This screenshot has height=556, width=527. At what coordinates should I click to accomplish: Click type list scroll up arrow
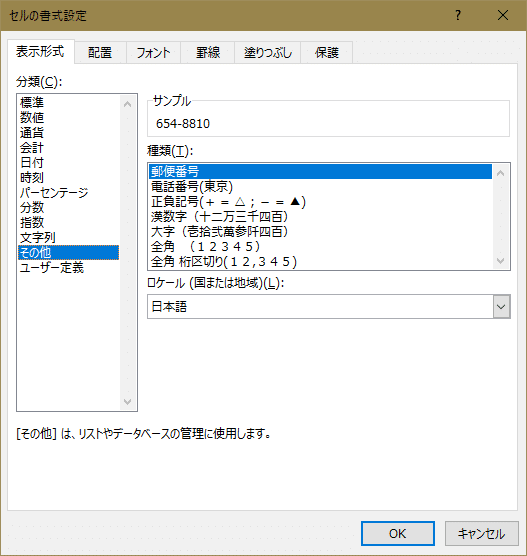coord(501,173)
